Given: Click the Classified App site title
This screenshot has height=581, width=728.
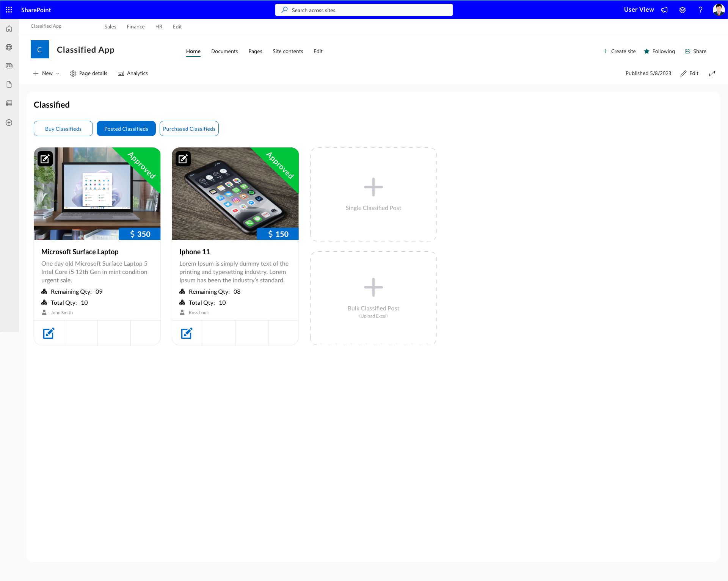Looking at the screenshot, I should 86,50.
